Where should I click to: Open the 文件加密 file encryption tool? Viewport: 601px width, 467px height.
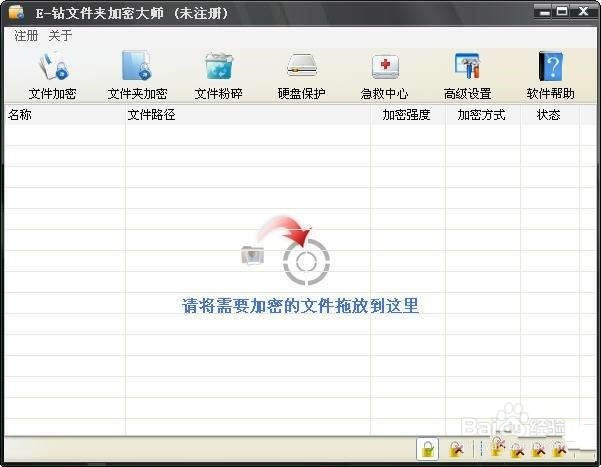(x=53, y=76)
